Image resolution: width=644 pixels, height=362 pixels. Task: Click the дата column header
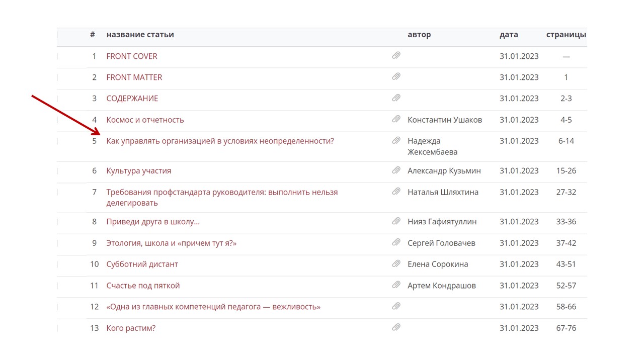509,35
